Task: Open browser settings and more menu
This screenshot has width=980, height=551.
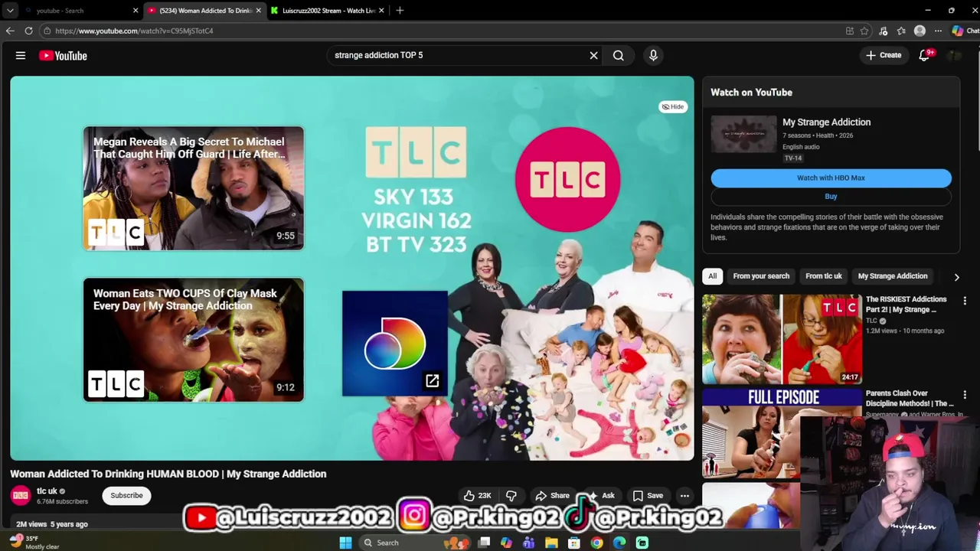Action: [938, 31]
